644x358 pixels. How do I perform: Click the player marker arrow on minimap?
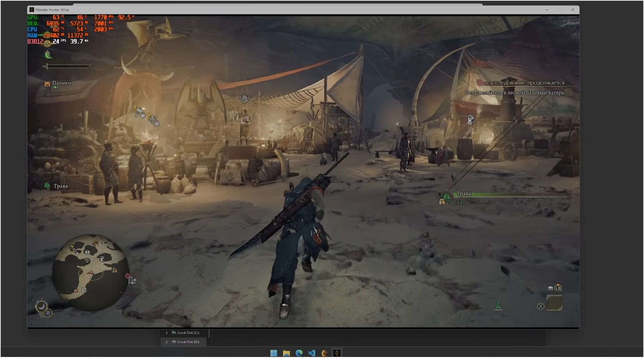point(90,272)
